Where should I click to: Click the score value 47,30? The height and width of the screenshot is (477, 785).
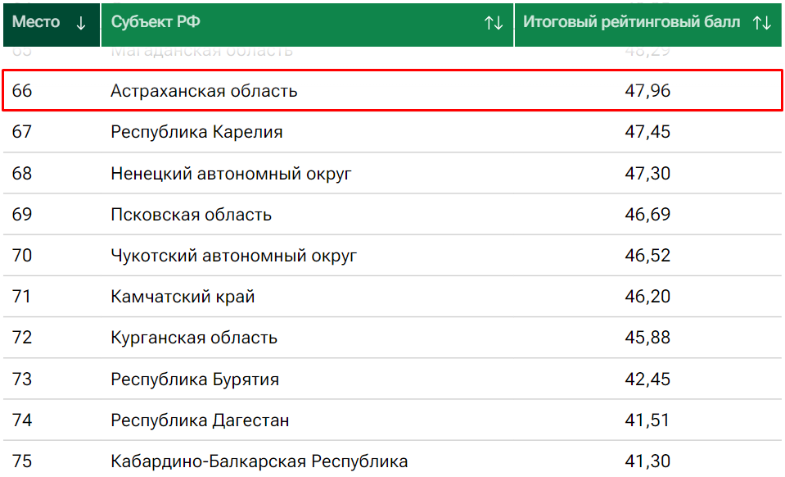[x=647, y=173]
